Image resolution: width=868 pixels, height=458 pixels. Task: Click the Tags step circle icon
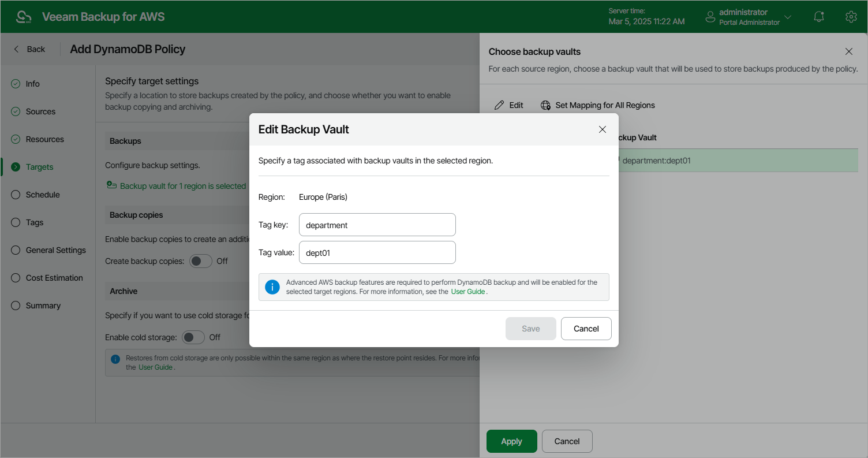point(16,222)
